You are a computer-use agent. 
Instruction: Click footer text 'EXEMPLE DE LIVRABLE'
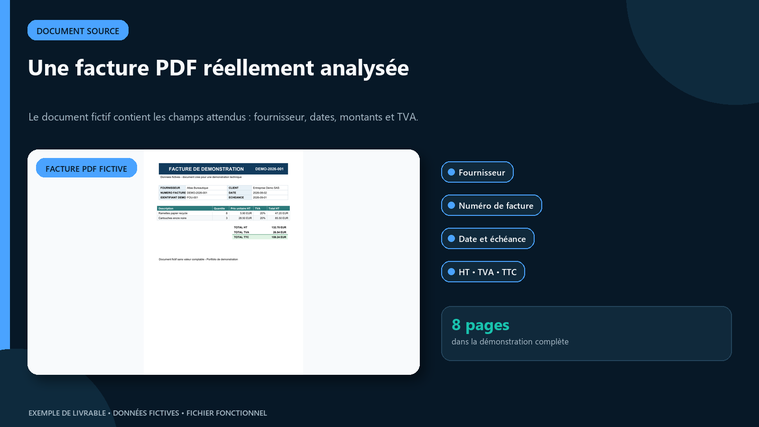[x=67, y=413]
